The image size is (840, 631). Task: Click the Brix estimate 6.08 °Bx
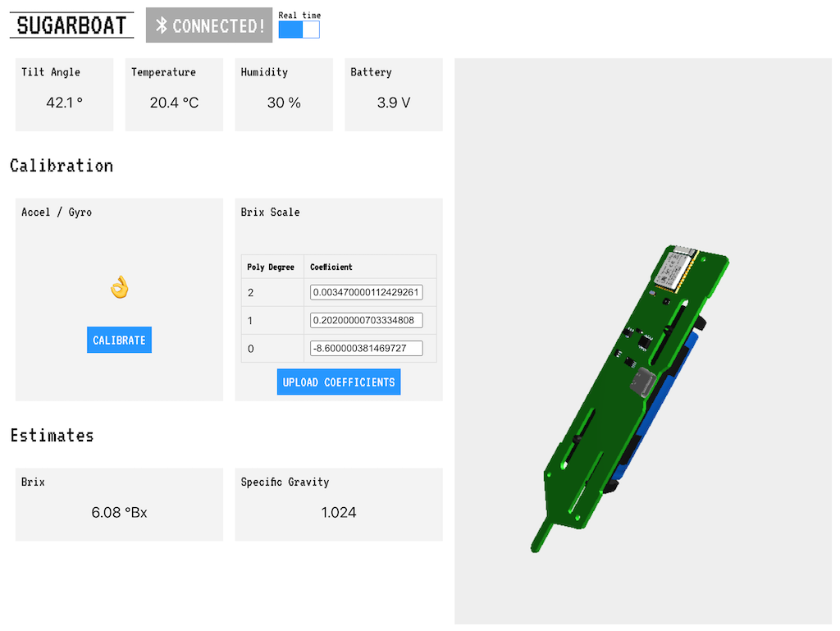pyautogui.click(x=119, y=513)
